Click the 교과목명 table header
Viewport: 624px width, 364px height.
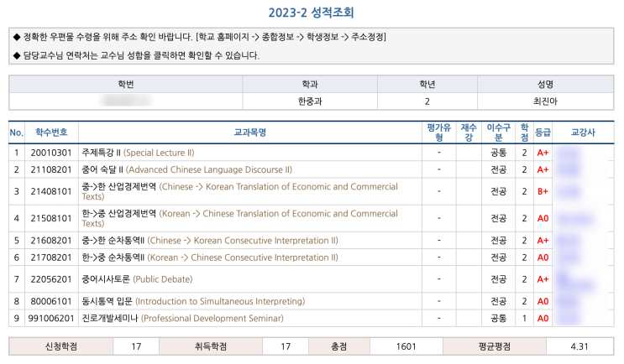pos(250,133)
